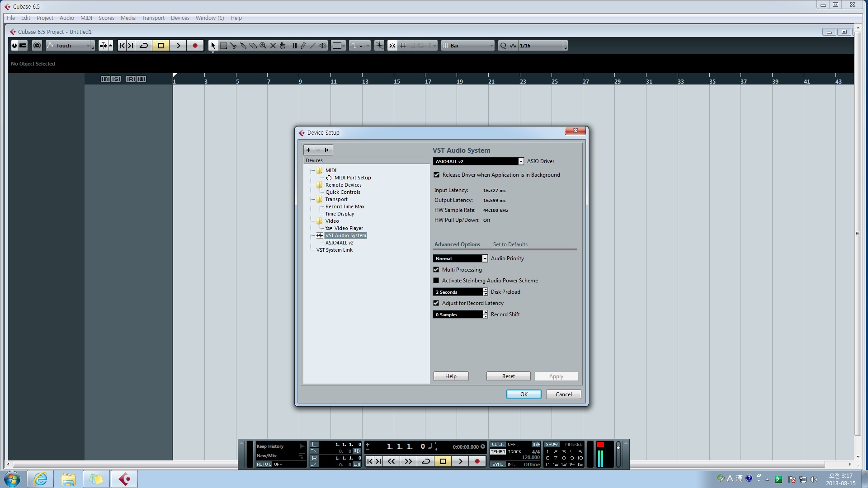Select ASIO4ALL v2 in device tree
This screenshot has width=868, height=488.
point(340,243)
